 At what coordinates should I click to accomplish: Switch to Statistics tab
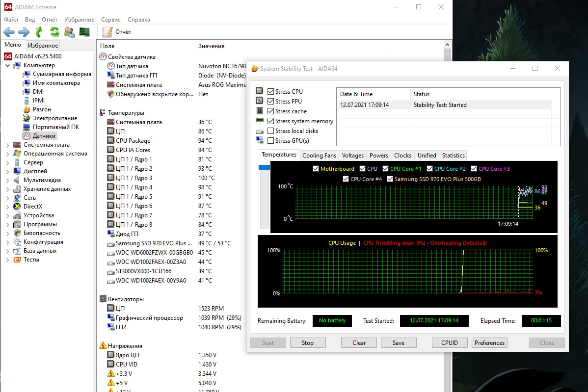point(453,155)
